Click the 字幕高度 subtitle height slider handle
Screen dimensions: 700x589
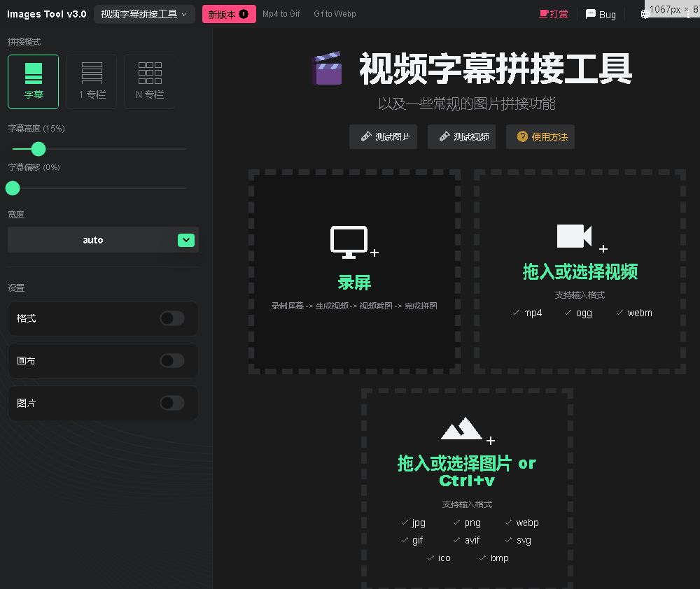[38, 149]
